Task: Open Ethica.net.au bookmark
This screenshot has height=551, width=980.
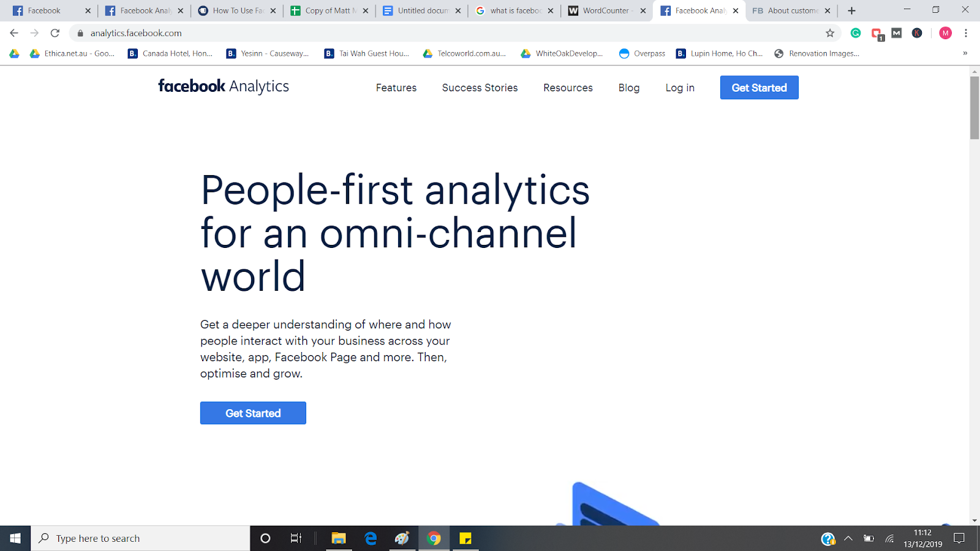Action: click(72, 53)
